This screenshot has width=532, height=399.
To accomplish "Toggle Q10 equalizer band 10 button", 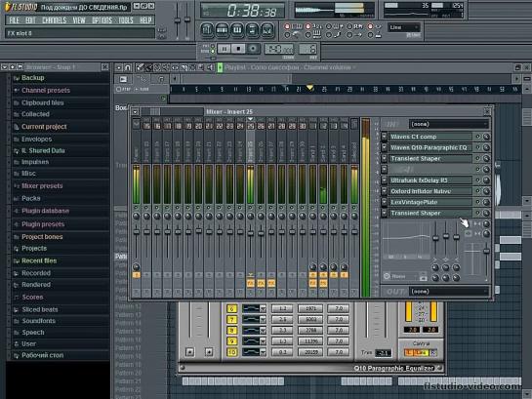I will (231, 352).
